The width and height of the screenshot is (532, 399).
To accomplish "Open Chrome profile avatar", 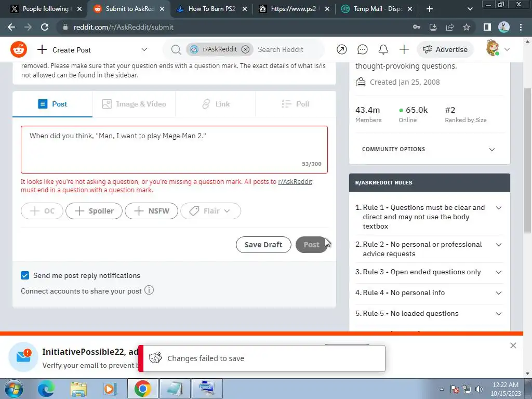I will pos(504,27).
